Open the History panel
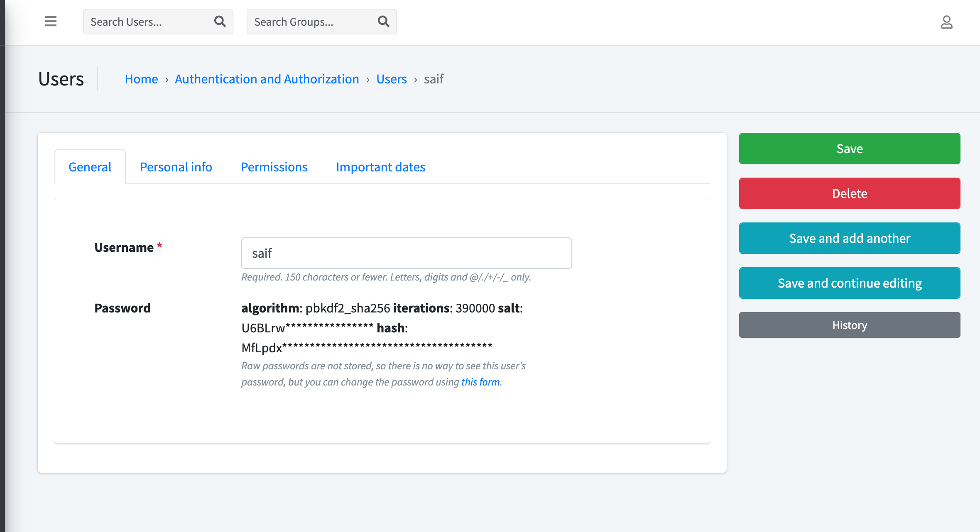 pyautogui.click(x=849, y=325)
